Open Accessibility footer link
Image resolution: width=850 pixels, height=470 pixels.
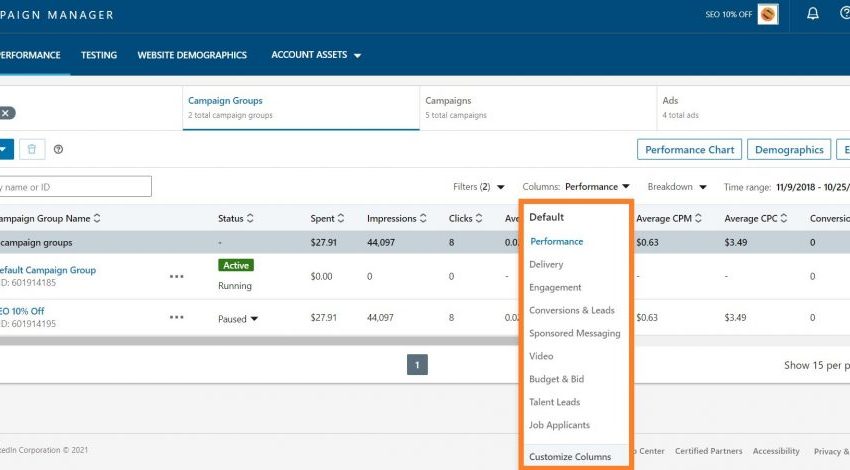click(x=776, y=451)
